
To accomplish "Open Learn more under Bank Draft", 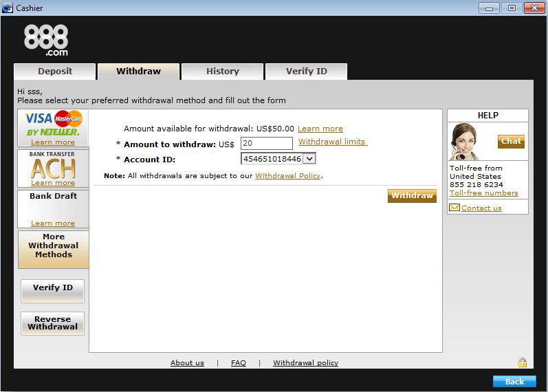I will click(53, 224).
